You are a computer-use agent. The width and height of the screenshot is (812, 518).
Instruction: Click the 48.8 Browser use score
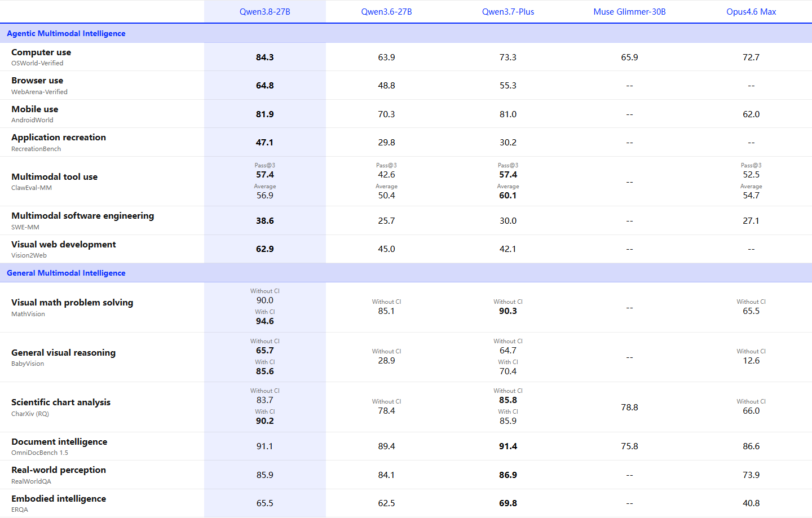[x=386, y=86]
